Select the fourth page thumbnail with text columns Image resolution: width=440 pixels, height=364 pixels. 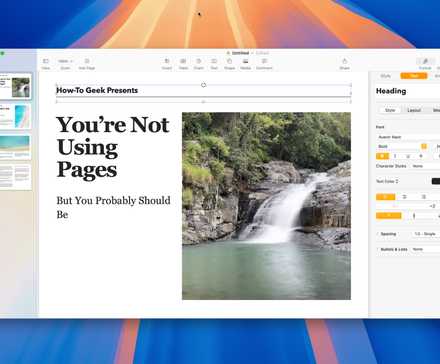click(16, 177)
